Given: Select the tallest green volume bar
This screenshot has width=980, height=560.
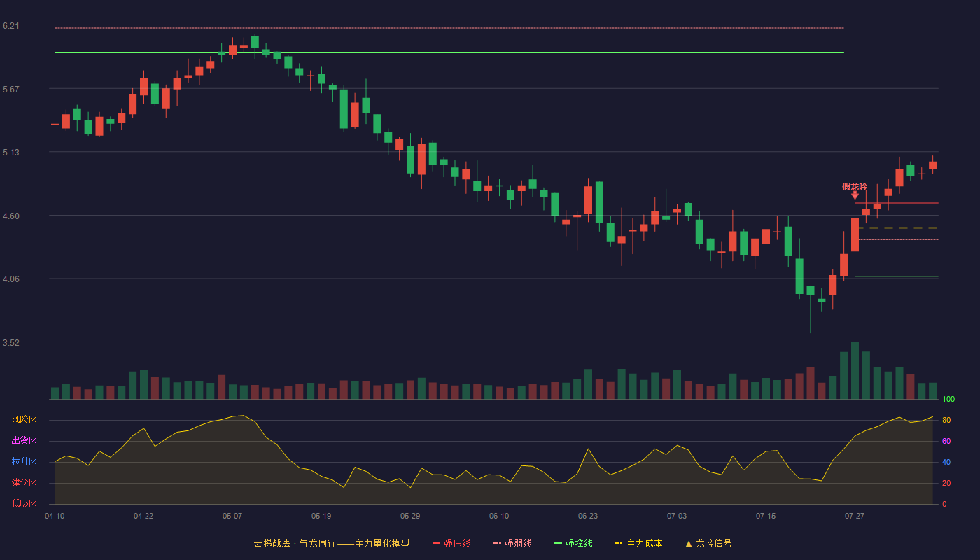Looking at the screenshot, I should [x=855, y=370].
